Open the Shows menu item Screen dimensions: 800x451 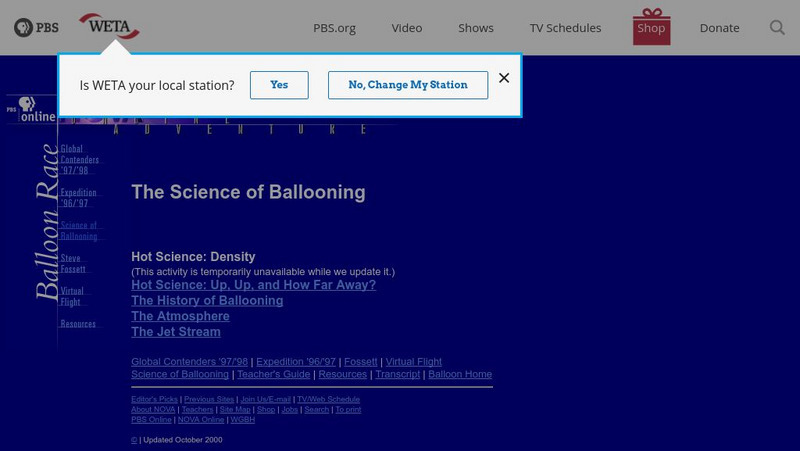coord(476,28)
